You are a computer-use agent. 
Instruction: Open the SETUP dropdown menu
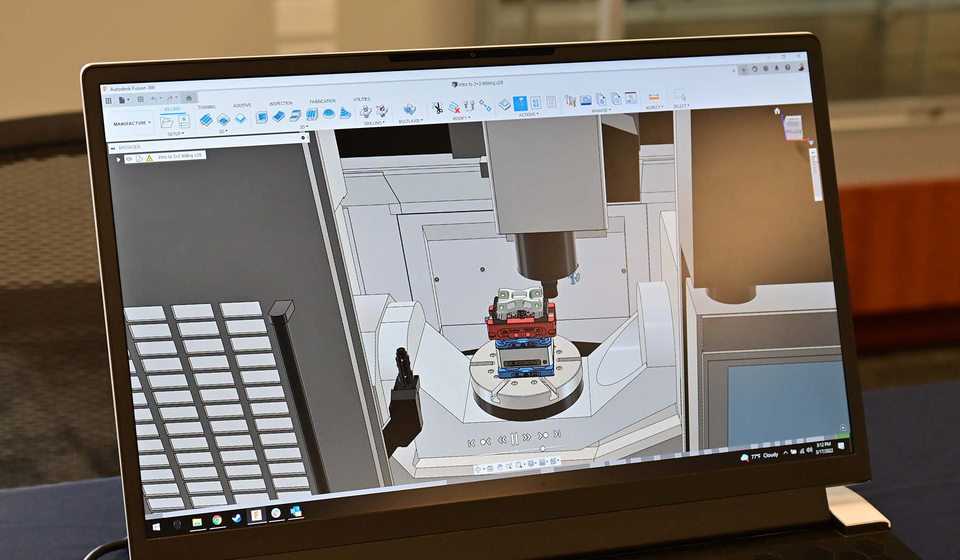(176, 134)
